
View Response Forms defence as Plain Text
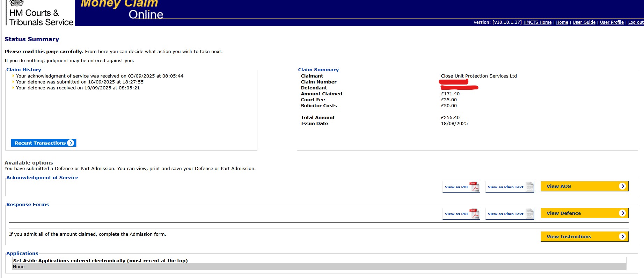510,214
